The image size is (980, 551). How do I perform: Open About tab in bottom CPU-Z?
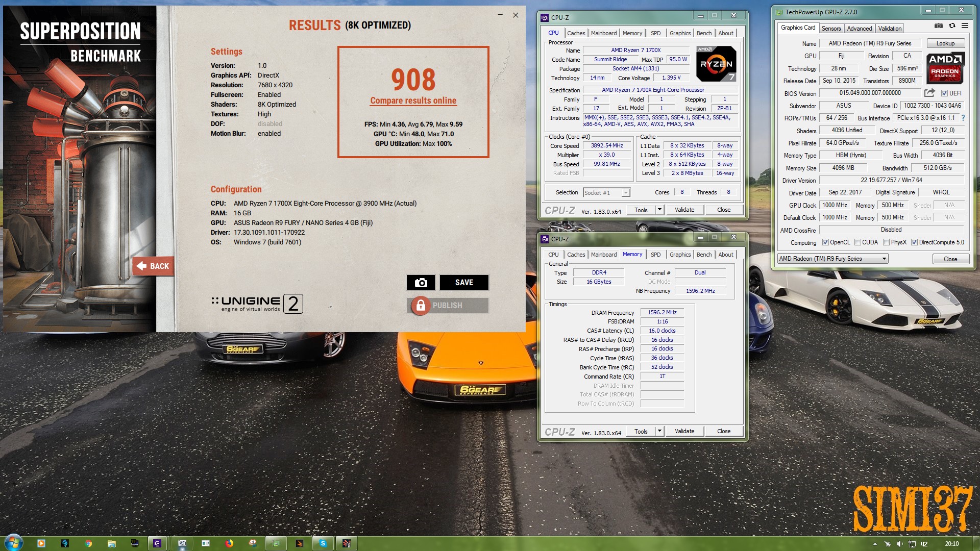coord(725,255)
